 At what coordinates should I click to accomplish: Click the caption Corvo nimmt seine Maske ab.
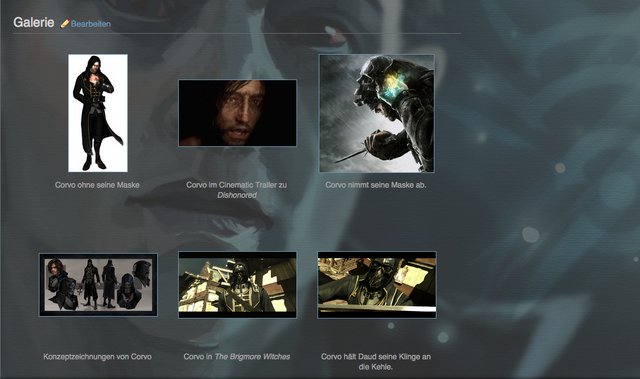(376, 185)
